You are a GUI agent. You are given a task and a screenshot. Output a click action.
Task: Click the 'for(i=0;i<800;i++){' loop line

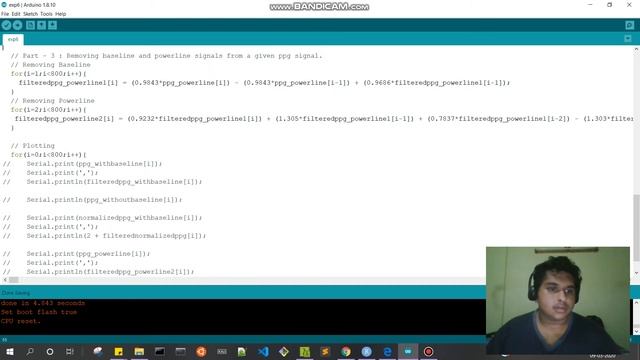49,154
